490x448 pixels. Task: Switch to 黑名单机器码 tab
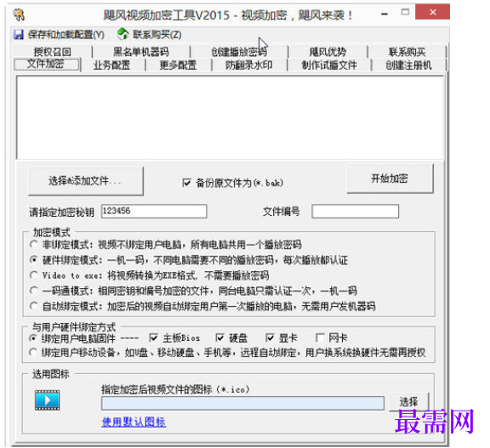141,52
